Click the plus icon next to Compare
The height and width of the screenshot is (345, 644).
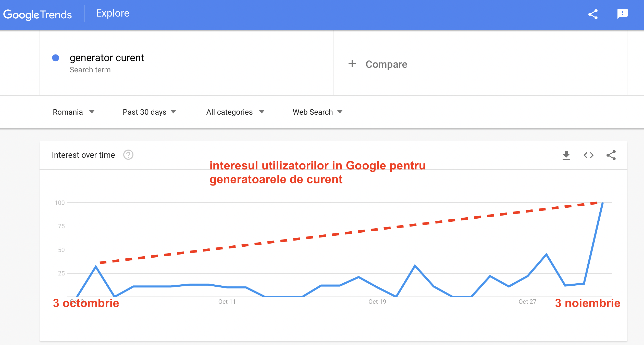pos(352,64)
